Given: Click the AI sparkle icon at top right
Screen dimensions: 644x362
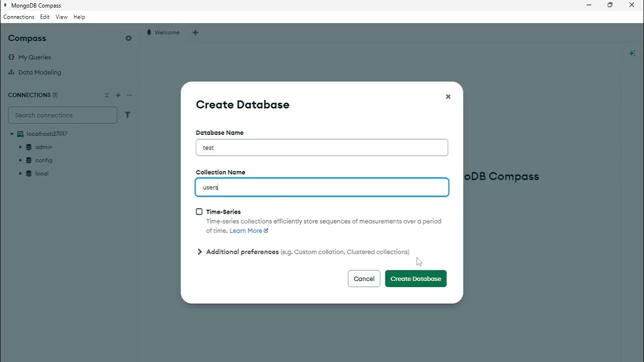Looking at the screenshot, I should coord(632,53).
